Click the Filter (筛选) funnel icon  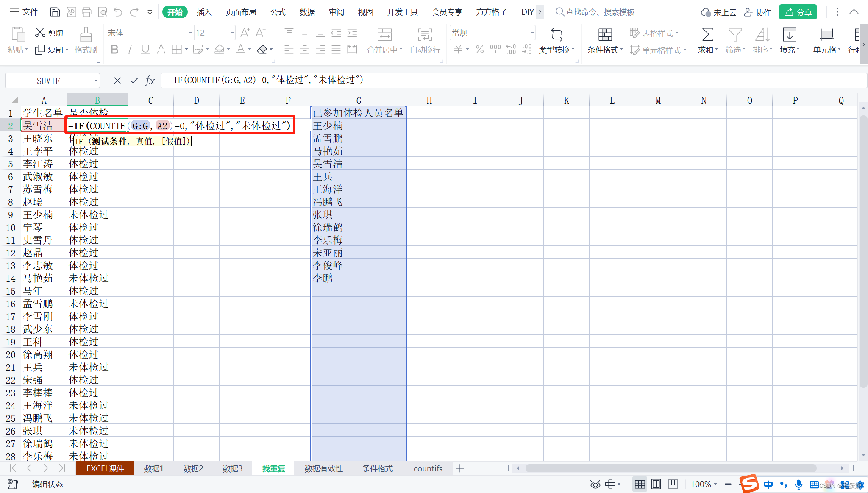pyautogui.click(x=735, y=34)
